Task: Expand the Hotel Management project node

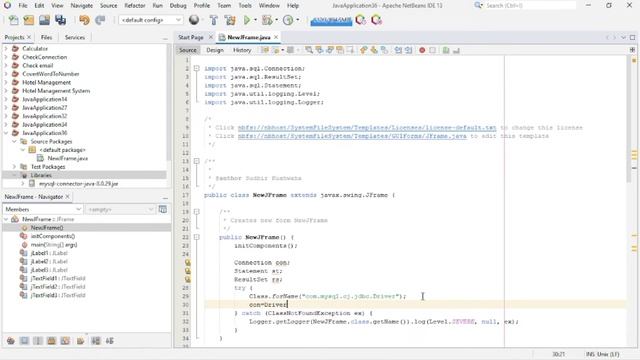Action: pos(6,82)
